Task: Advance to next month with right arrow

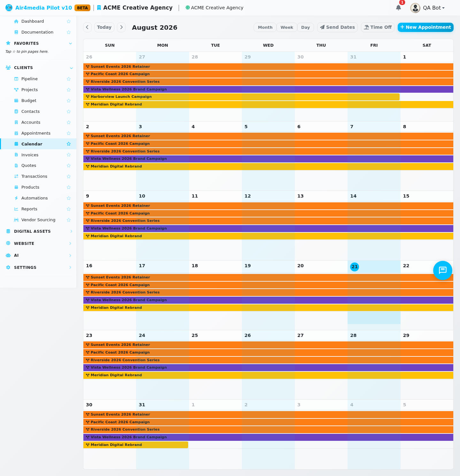Action: (121, 27)
